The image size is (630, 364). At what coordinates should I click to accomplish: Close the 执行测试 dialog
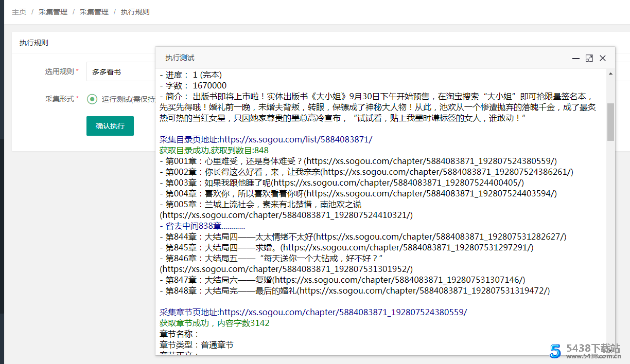603,59
